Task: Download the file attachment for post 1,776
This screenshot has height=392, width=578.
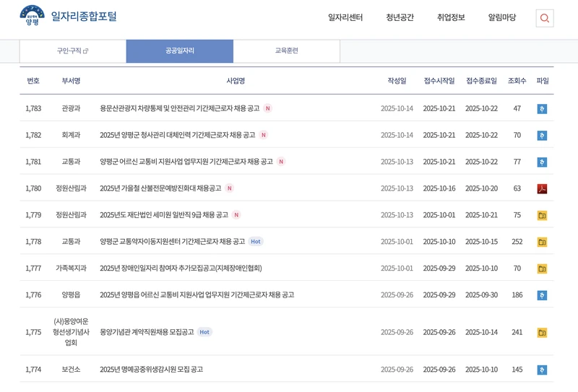Action: pyautogui.click(x=542, y=295)
